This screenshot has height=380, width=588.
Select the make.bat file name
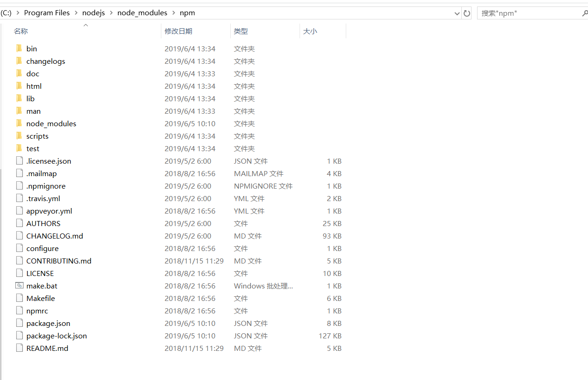(x=42, y=286)
